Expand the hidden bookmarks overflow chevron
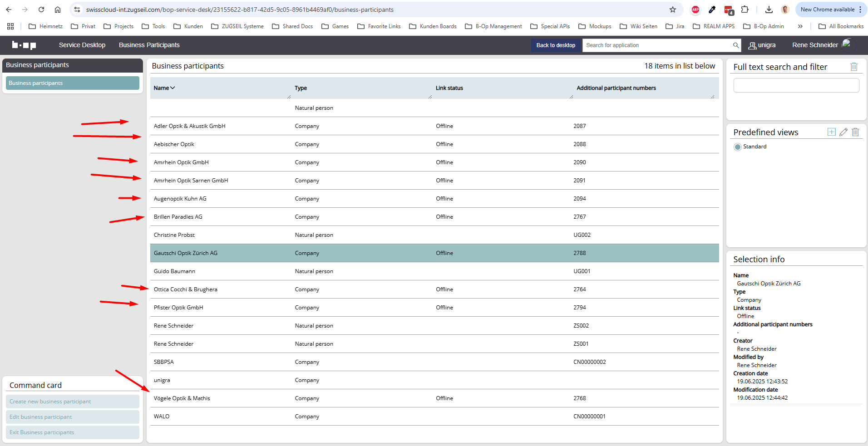 click(800, 26)
